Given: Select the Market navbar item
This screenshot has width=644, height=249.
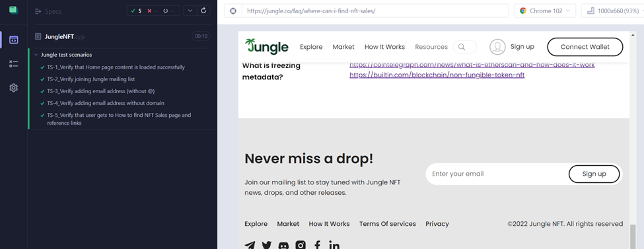Looking at the screenshot, I should pos(343,47).
